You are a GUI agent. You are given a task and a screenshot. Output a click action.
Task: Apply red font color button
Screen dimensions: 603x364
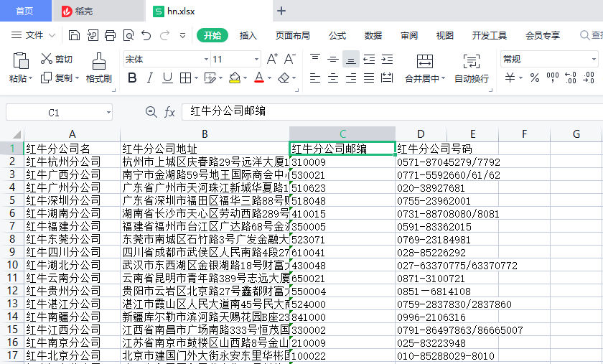259,78
